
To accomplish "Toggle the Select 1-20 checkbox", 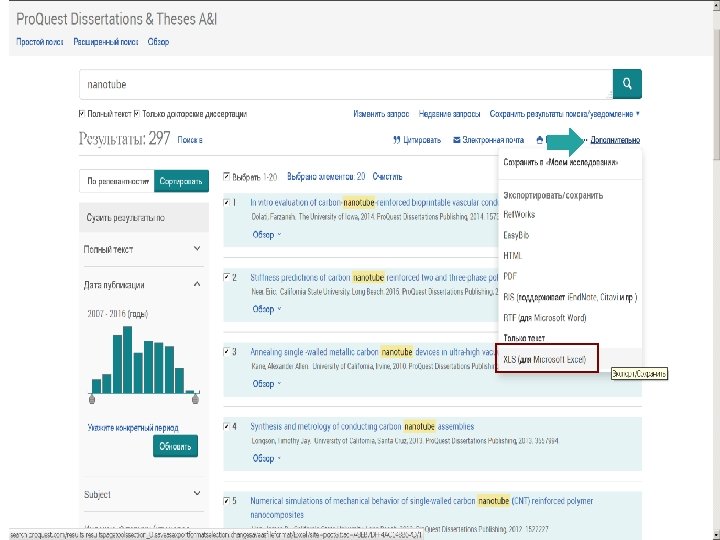I will click(226, 176).
